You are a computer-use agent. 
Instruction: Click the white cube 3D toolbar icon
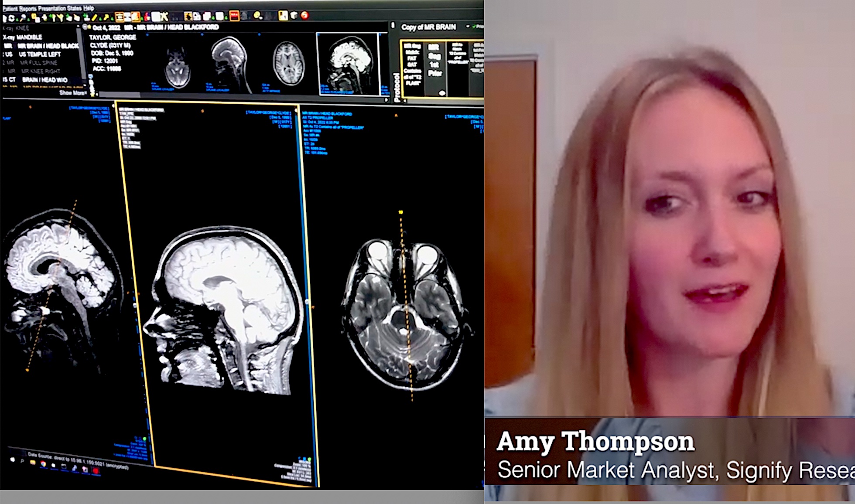pos(294,16)
